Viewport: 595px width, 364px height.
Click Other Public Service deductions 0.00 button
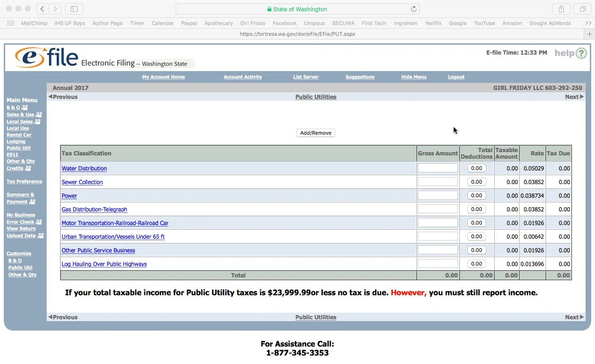pos(477,250)
